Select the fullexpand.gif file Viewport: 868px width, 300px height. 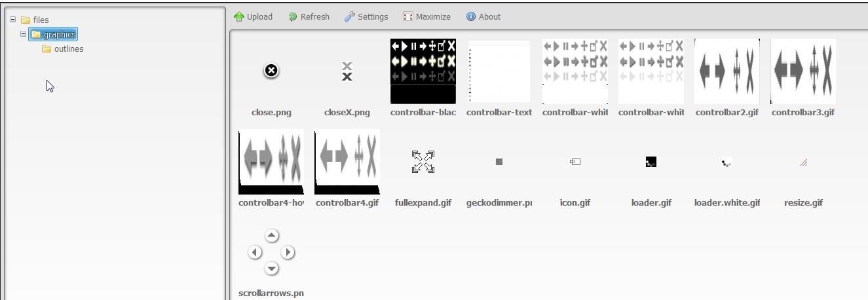pyautogui.click(x=423, y=162)
